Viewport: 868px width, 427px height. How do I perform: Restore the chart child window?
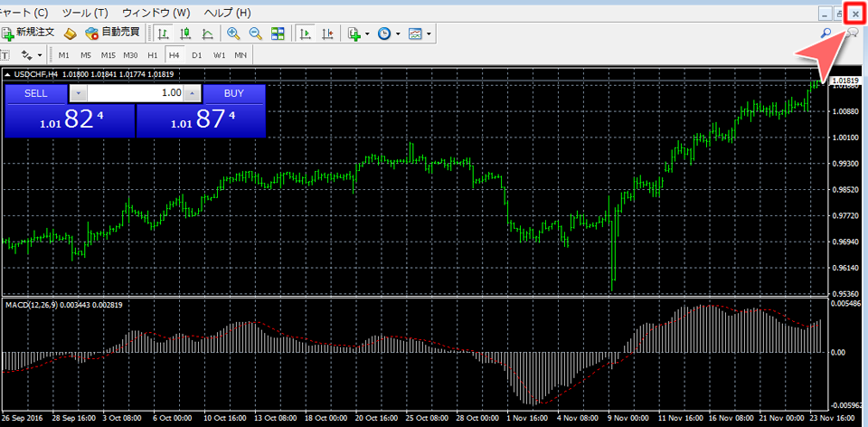coord(838,14)
